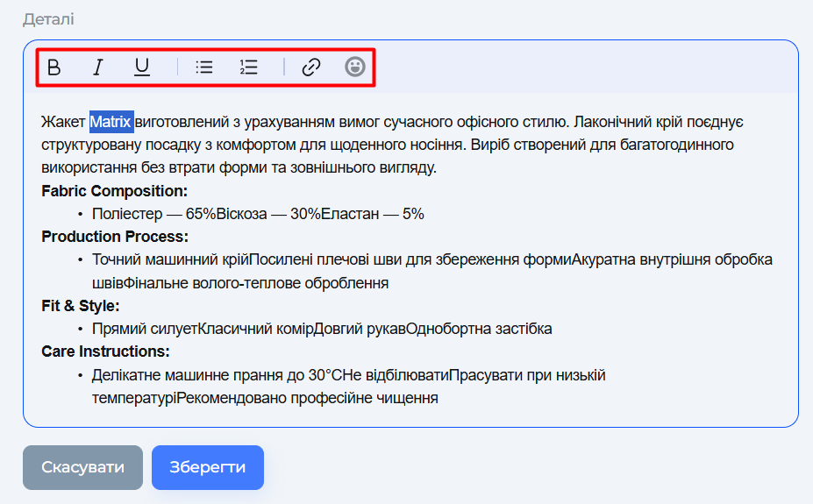Viewport: 813px width, 504px height.
Task: Click the word Жакет at paragraph start
Action: [x=63, y=121]
